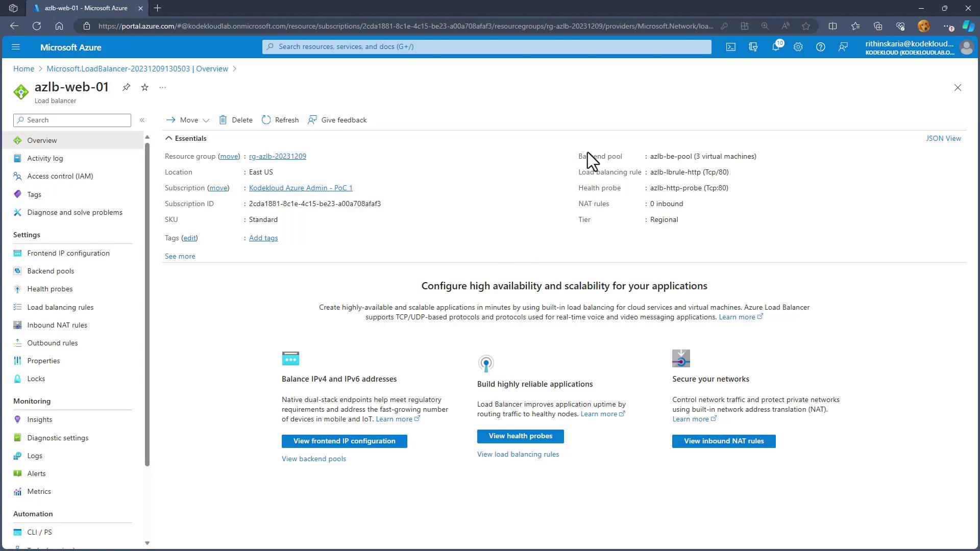Image resolution: width=980 pixels, height=551 pixels.
Task: Select Health probes menu item
Action: (50, 289)
